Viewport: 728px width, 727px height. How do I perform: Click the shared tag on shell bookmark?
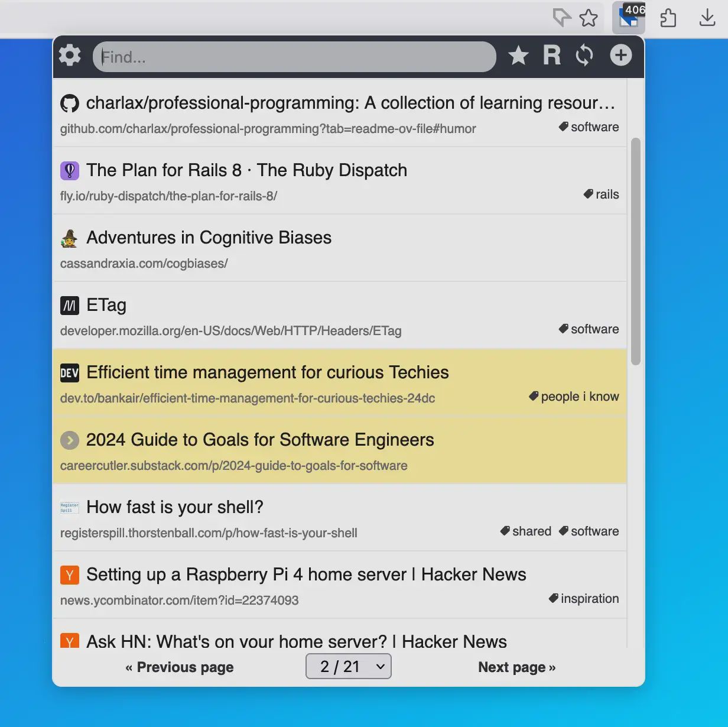point(526,531)
